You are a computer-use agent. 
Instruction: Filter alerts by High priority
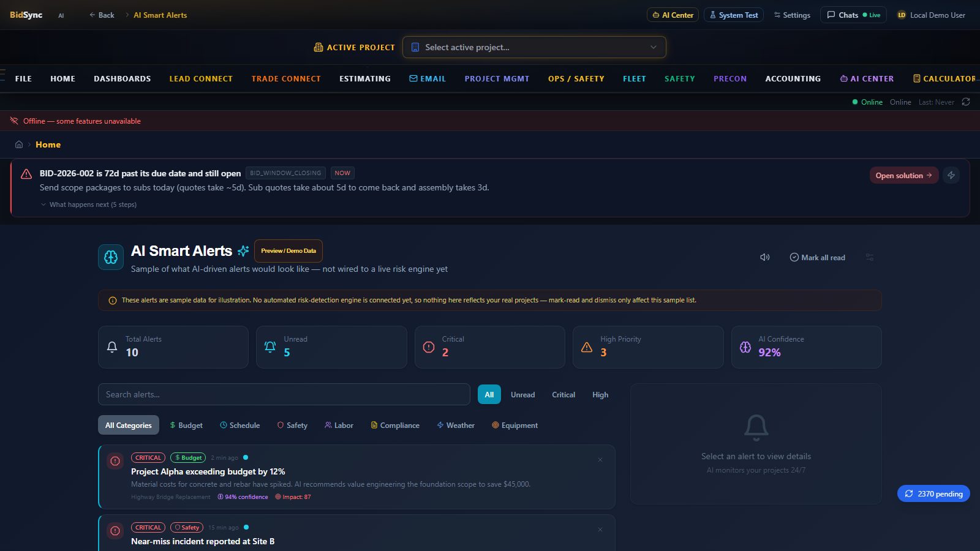600,395
